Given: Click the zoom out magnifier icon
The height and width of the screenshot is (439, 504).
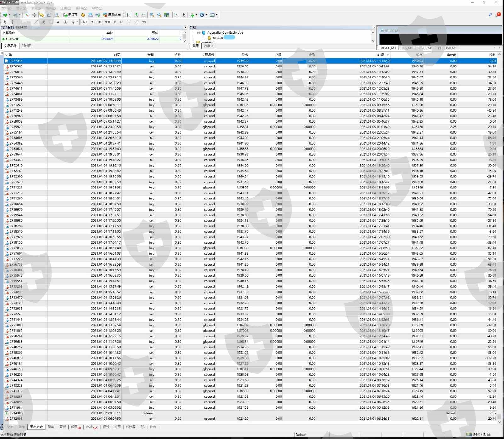Looking at the screenshot, I should (x=159, y=15).
